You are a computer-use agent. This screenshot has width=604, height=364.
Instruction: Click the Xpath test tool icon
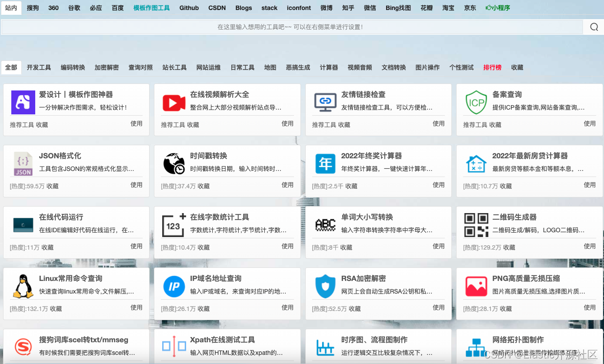click(174, 347)
